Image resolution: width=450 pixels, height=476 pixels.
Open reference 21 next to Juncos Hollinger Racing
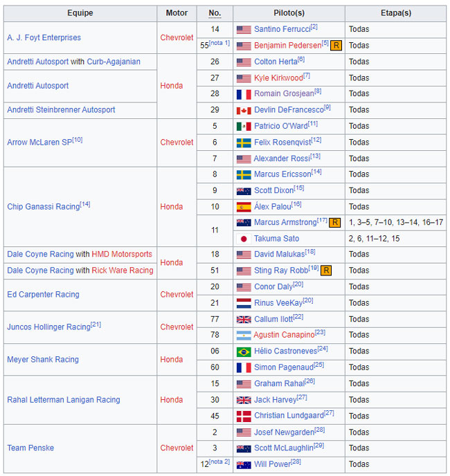pos(96,324)
